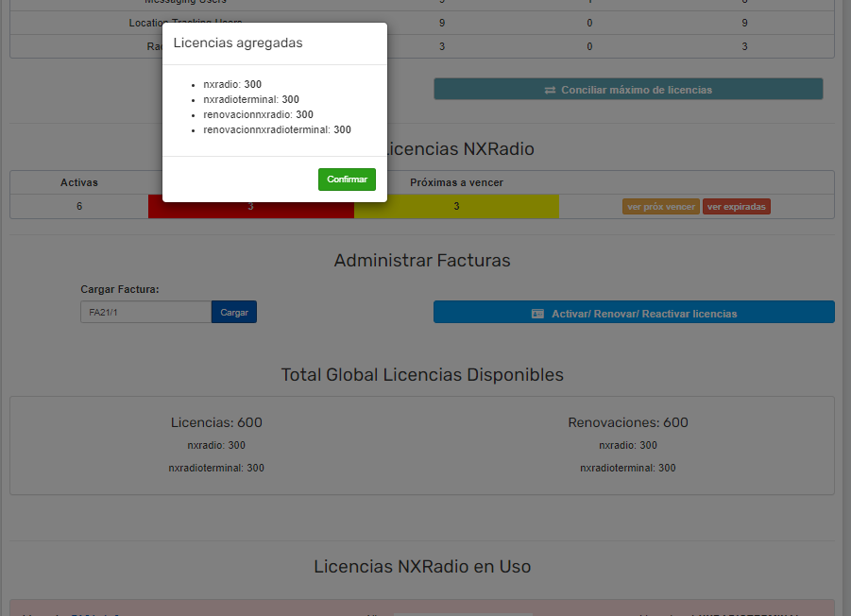The height and width of the screenshot is (616, 851).
Task: Click the Cargar Factura input field
Action: tap(146, 312)
